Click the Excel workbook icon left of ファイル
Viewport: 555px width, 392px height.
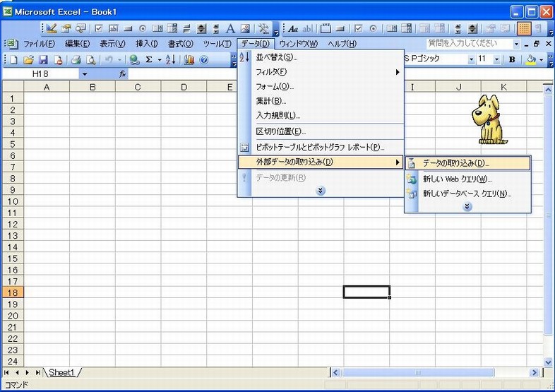click(x=12, y=44)
